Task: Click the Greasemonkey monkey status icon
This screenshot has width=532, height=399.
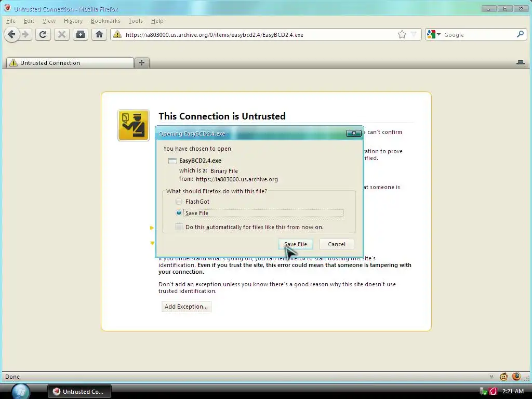Action: [x=503, y=376]
